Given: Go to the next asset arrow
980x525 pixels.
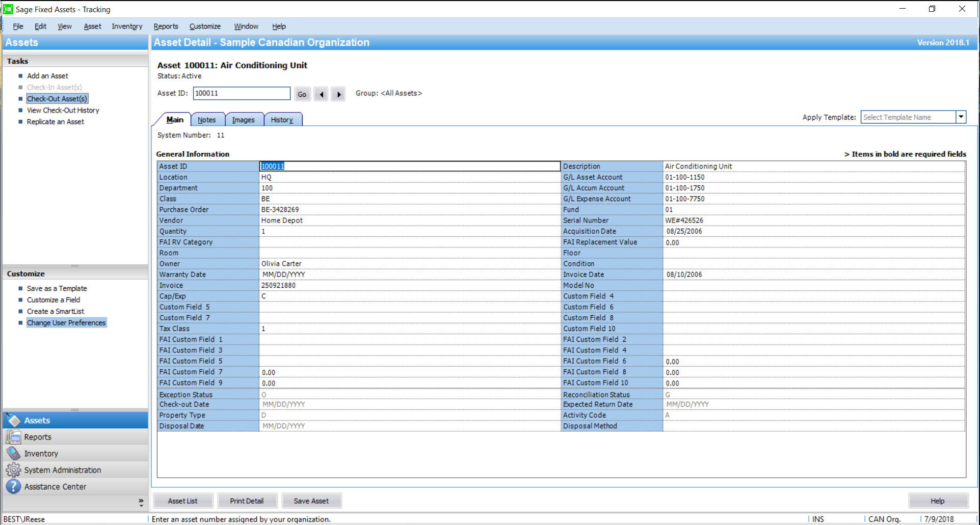Looking at the screenshot, I should pyautogui.click(x=338, y=94).
